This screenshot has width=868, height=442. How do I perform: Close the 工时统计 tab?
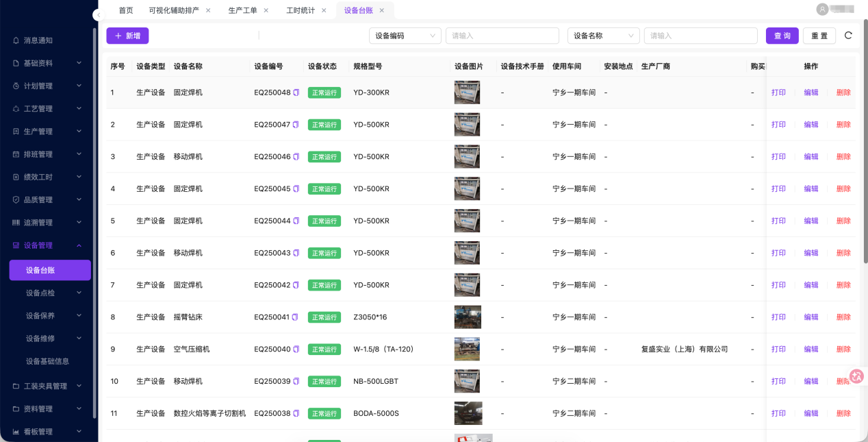[324, 10]
